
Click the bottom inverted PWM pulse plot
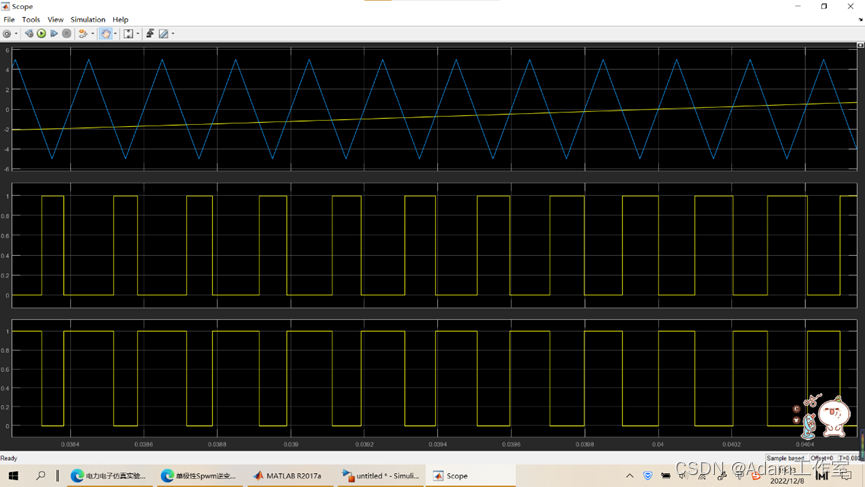coord(435,378)
